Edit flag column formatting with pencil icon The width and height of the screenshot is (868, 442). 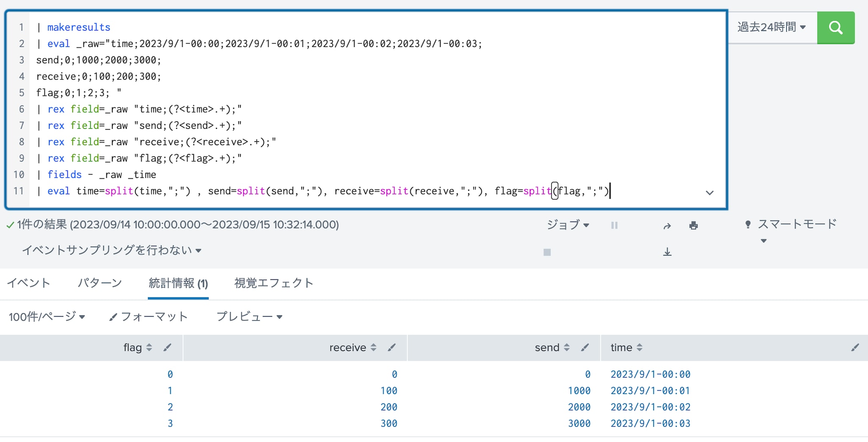click(x=167, y=347)
